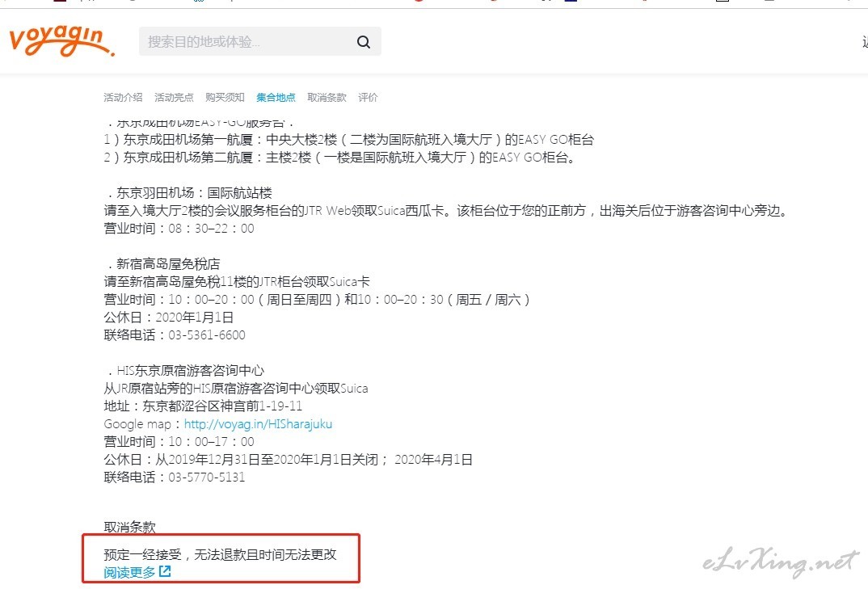Image resolution: width=868 pixels, height=589 pixels.
Task: Click the 东京成田机场第一航厦 line
Action: [x=349, y=140]
